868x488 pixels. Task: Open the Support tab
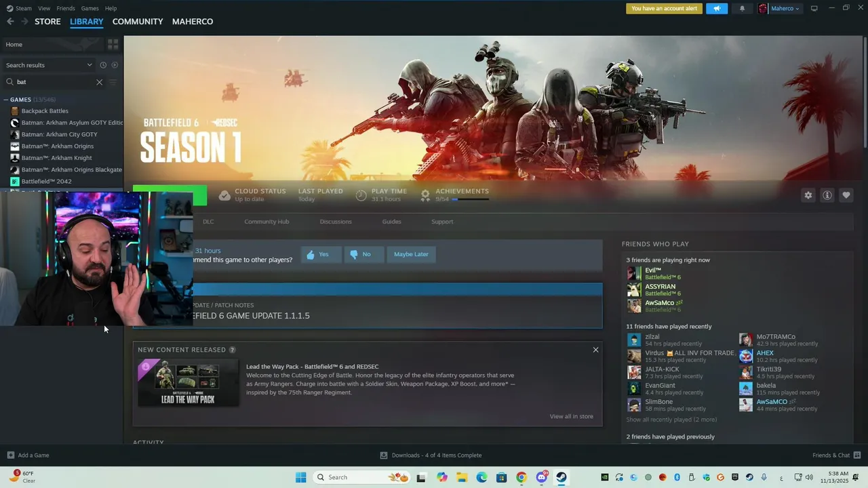[442, 222]
